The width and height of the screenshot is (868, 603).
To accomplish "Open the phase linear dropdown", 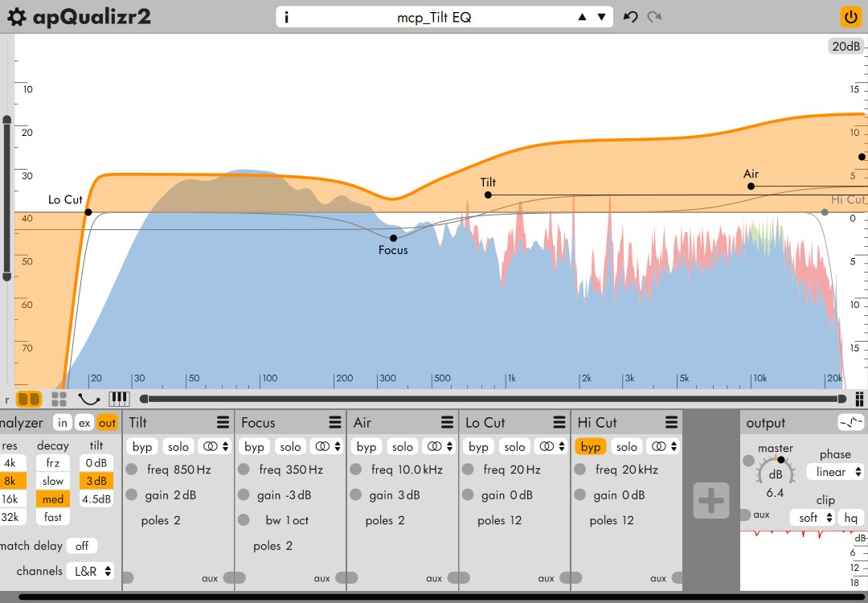I will point(836,472).
